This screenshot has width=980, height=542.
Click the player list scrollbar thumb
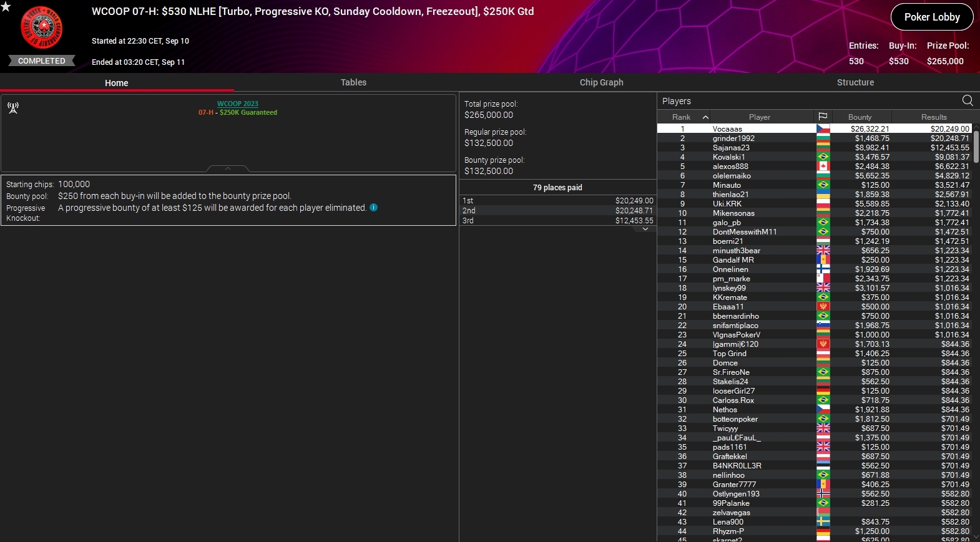point(976,147)
